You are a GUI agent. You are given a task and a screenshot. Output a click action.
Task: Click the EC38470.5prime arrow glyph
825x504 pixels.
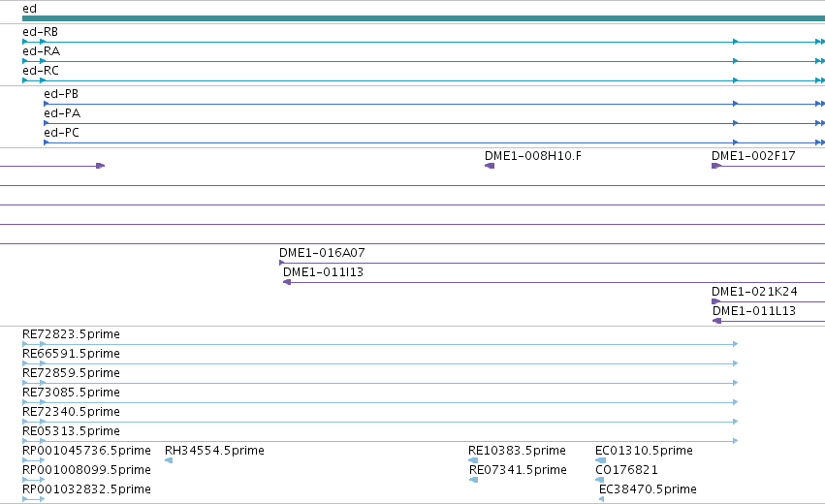(x=601, y=499)
